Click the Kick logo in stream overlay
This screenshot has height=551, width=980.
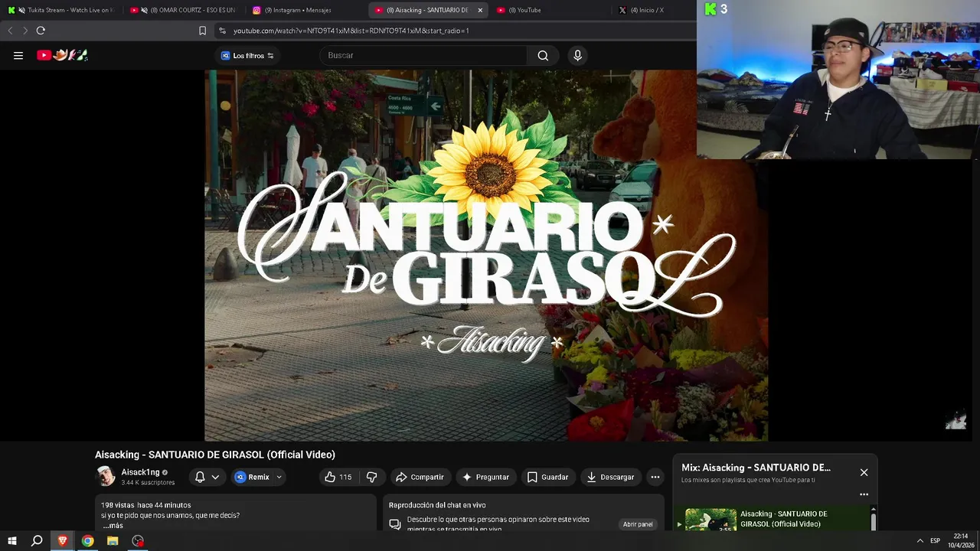coord(710,9)
